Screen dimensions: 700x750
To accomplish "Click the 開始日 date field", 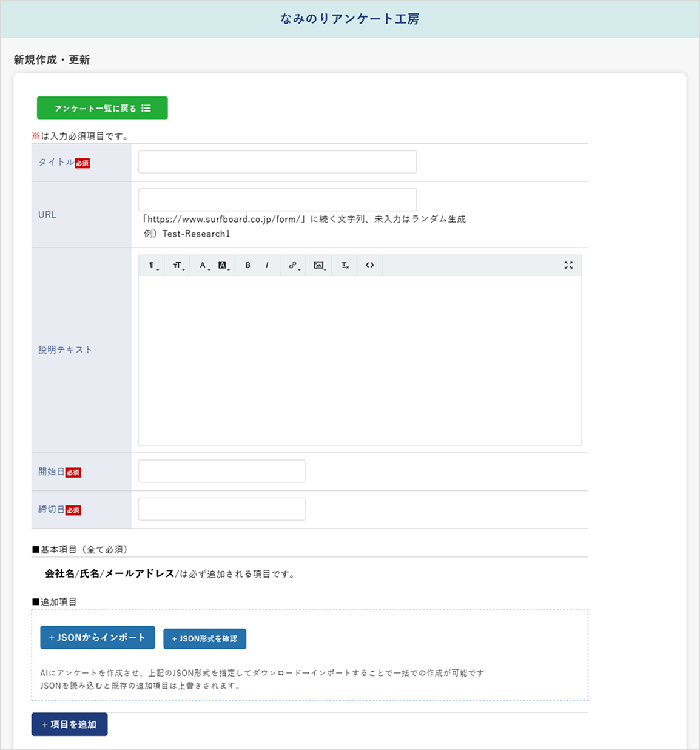I will coord(221,471).
